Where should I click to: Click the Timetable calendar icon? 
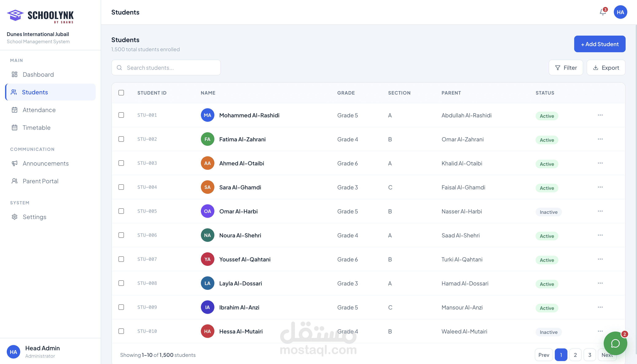click(x=15, y=127)
